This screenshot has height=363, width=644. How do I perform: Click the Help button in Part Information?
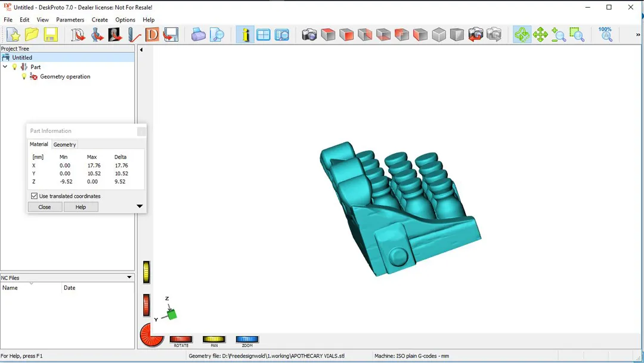coord(81,207)
